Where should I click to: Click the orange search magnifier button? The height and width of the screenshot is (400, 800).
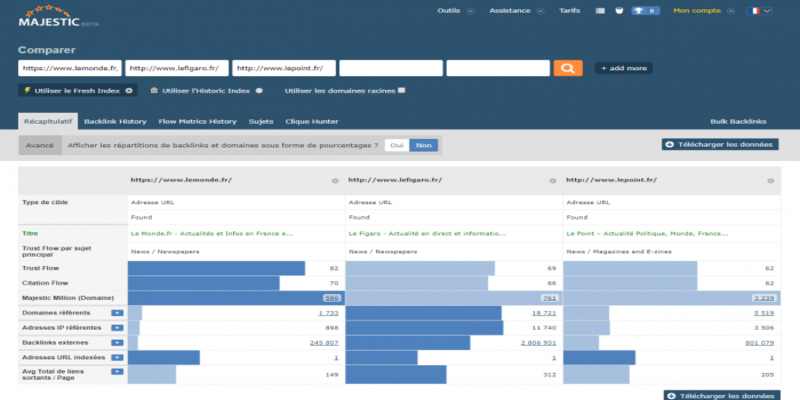[568, 68]
